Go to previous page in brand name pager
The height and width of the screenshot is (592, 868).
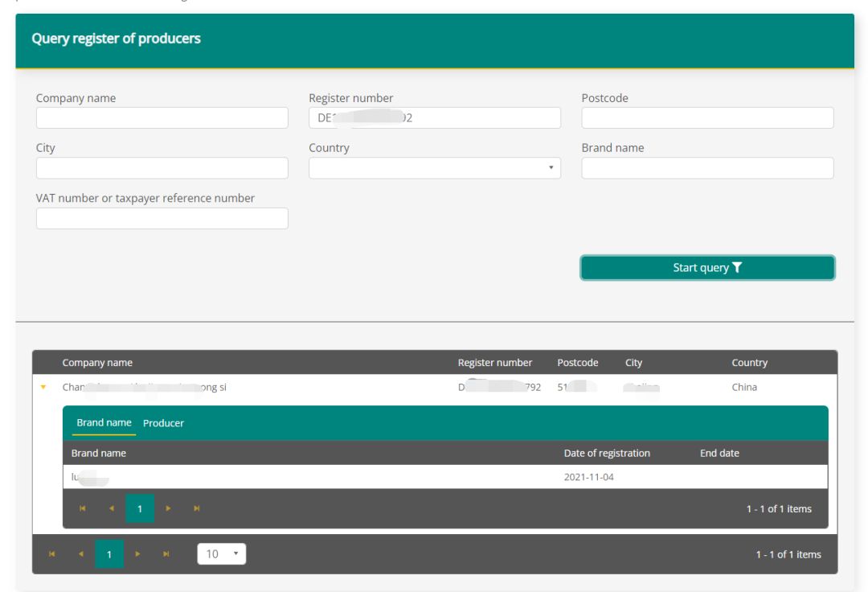coord(111,508)
